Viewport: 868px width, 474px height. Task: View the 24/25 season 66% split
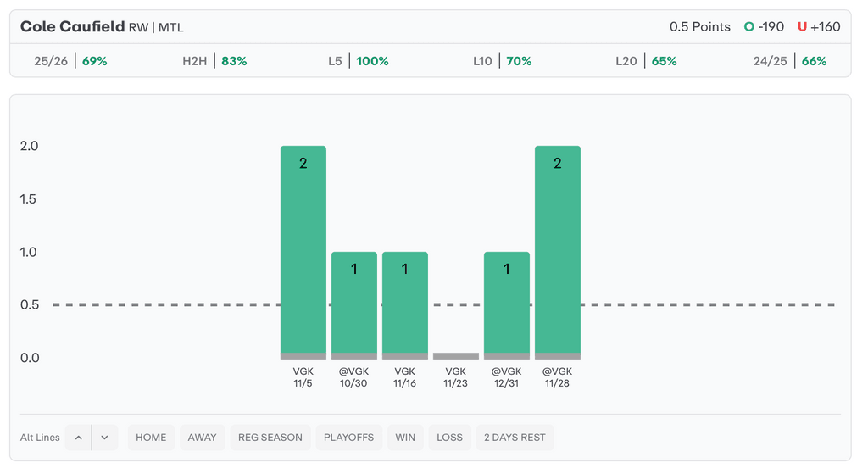tap(789, 61)
